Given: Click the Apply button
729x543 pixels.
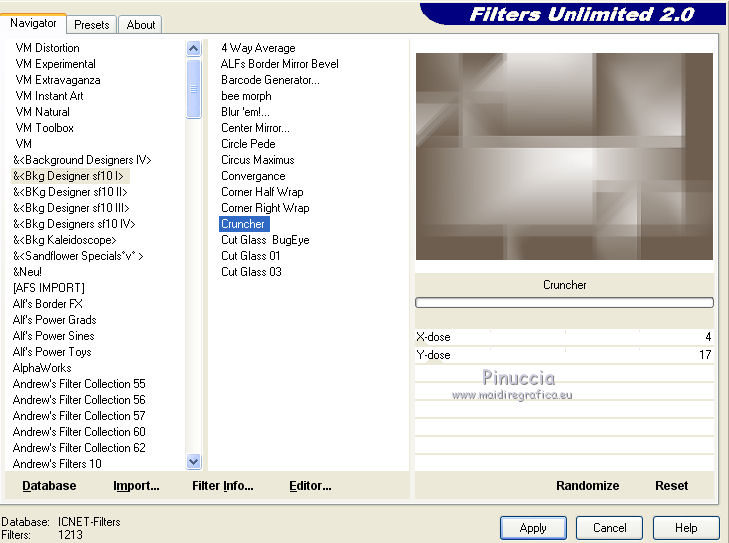Looking at the screenshot, I should [533, 528].
